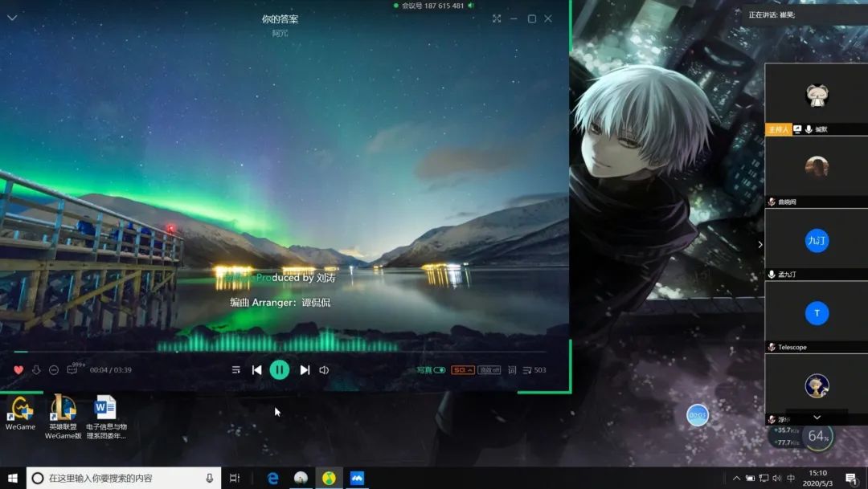Screen dimensions: 868x489
Task: Open Microsoft Edge from the taskbar
Action: tap(273, 478)
